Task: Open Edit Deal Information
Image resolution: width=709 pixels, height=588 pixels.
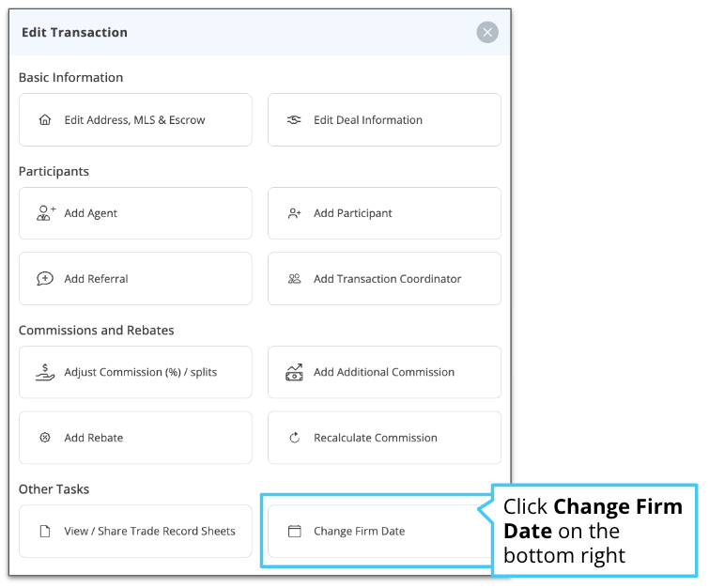Action: 384,120
